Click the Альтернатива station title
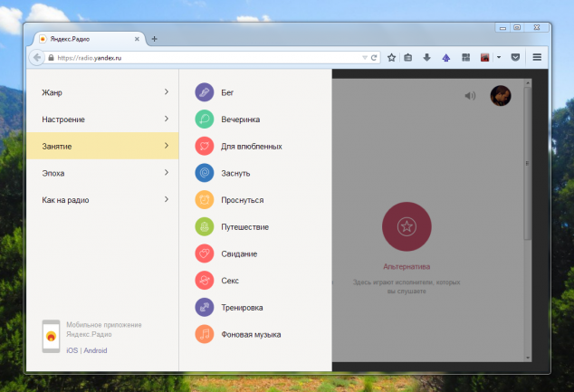Image resolution: width=574 pixels, height=392 pixels. pos(407,266)
